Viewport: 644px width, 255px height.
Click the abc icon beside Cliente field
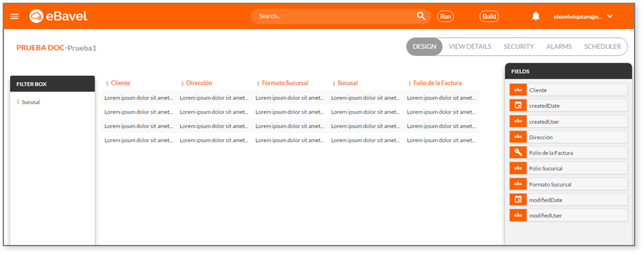pos(518,89)
